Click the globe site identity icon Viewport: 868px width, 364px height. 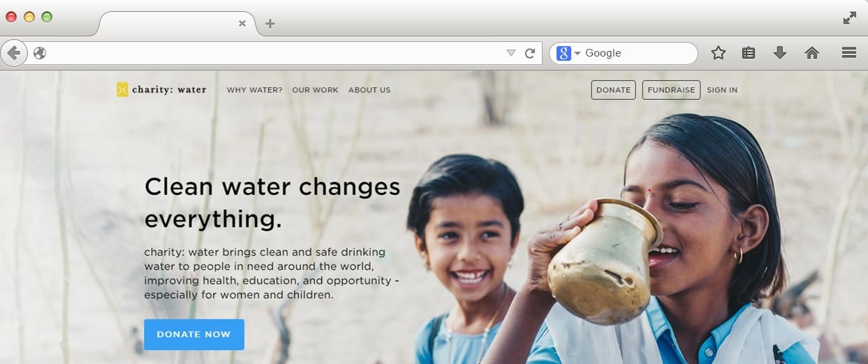(40, 53)
